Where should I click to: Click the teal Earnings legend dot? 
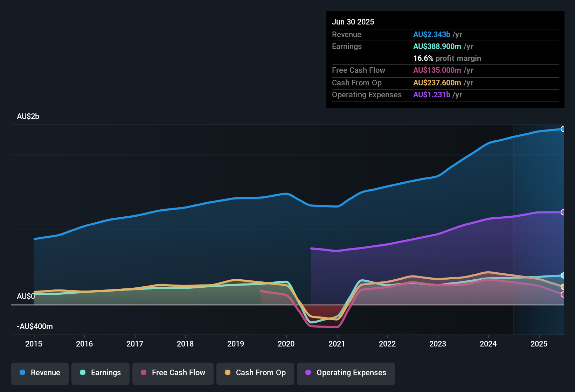(x=83, y=373)
